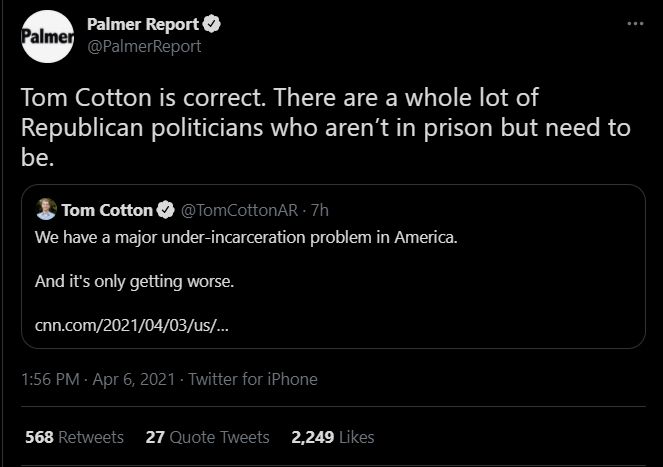Click the 1:56 PM tweet time
Image resolution: width=663 pixels, height=467 pixels.
50,379
